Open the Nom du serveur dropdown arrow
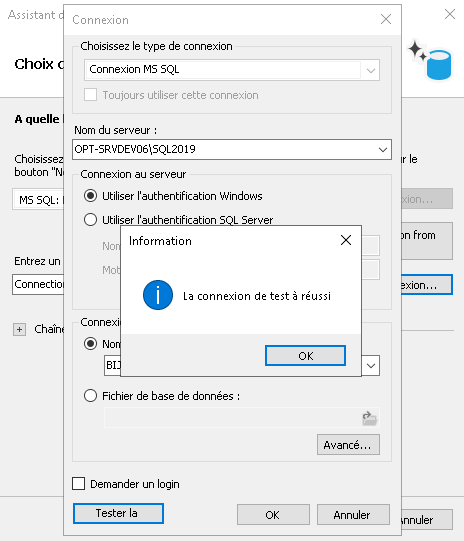 (x=383, y=149)
